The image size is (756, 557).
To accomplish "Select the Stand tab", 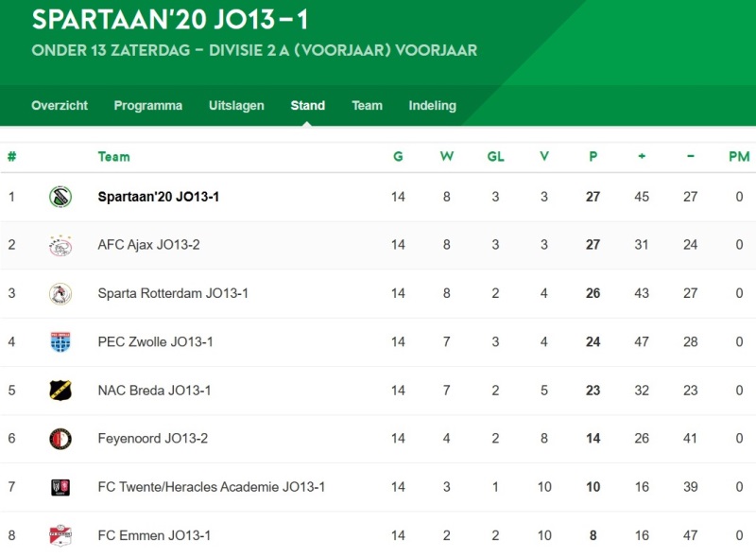I will click(308, 105).
